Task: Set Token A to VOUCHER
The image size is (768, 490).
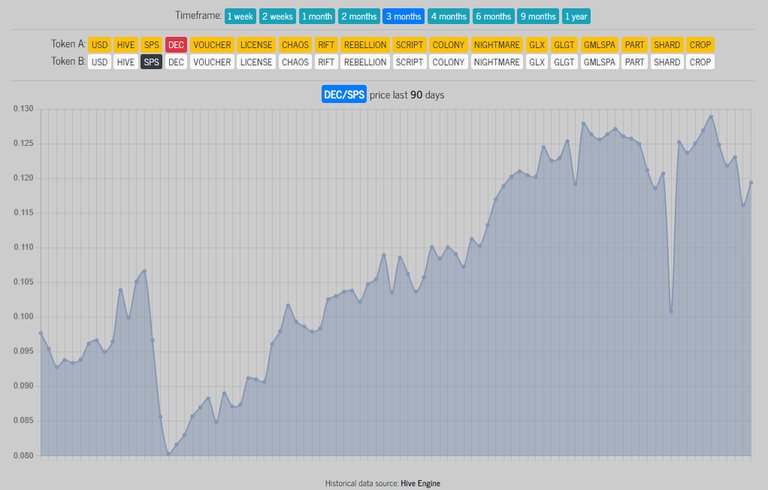Action: (x=212, y=45)
